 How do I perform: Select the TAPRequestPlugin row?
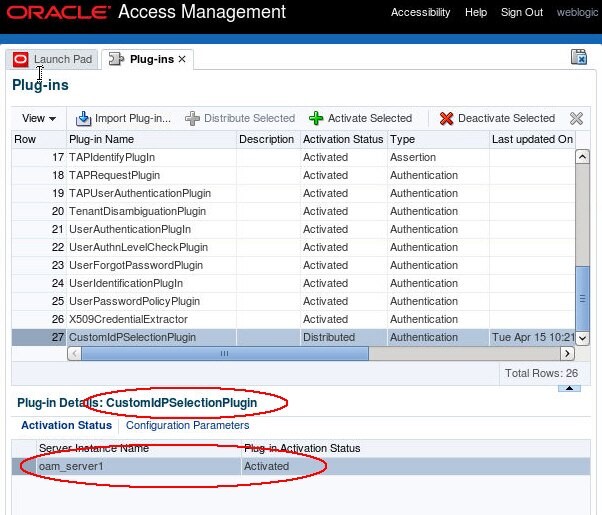[x=293, y=176]
